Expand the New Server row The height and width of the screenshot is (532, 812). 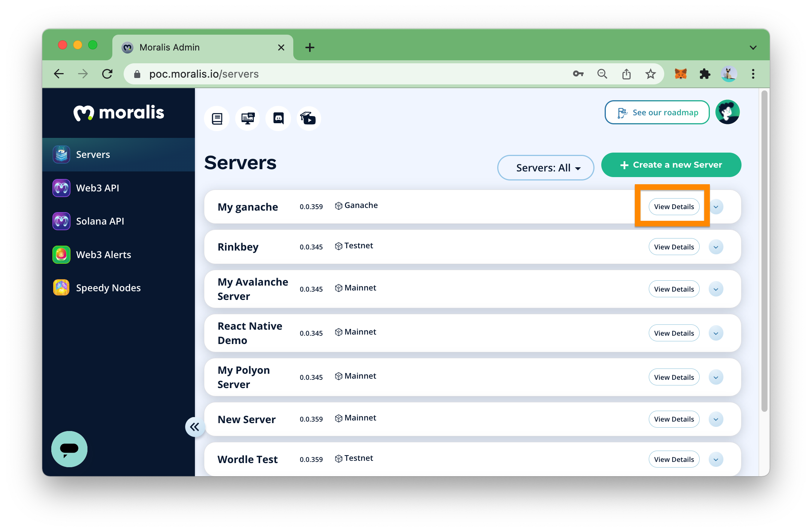[716, 419]
